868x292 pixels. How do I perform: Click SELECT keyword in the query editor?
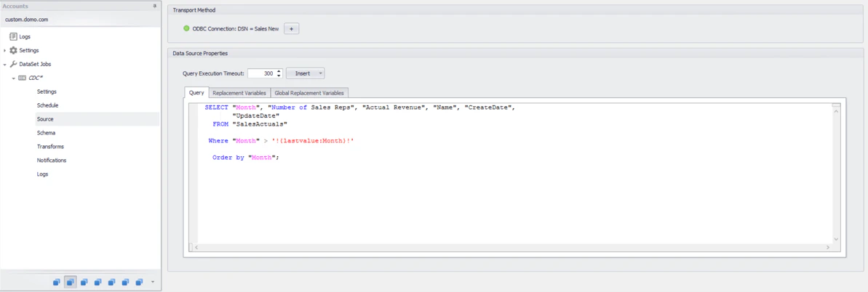coord(216,108)
